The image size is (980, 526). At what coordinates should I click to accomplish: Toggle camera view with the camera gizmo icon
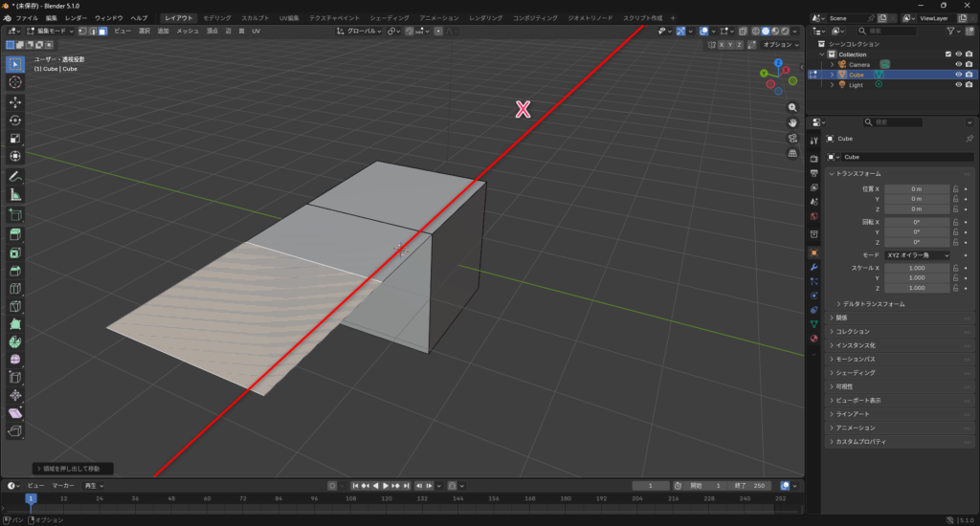[792, 138]
